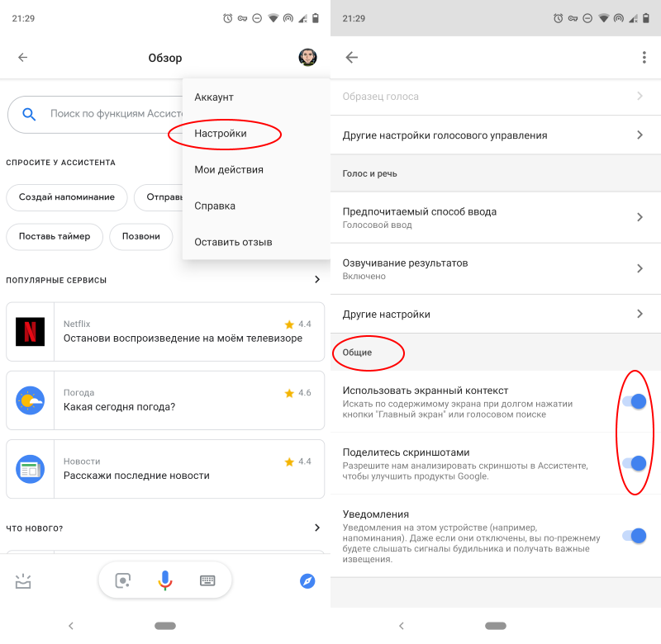Disable Поделитесь скриншотами switch

pos(635,463)
